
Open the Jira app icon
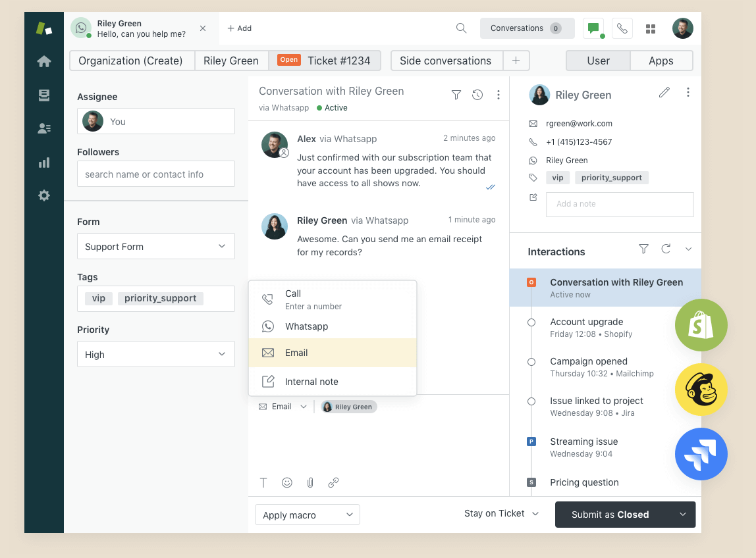click(x=701, y=454)
